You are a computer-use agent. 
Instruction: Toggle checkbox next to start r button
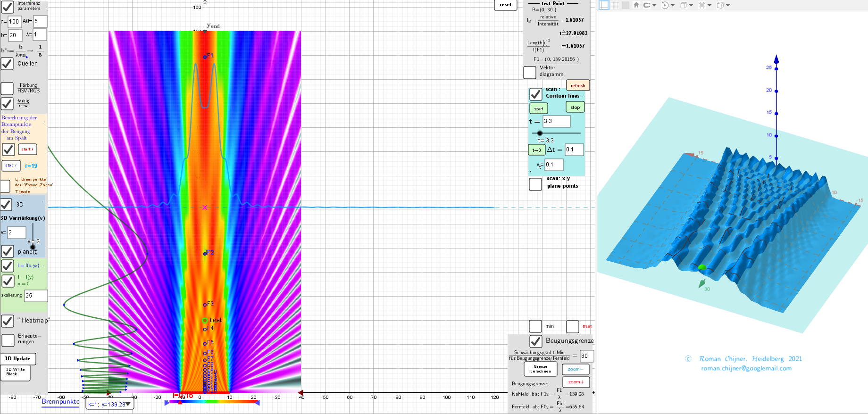point(8,149)
